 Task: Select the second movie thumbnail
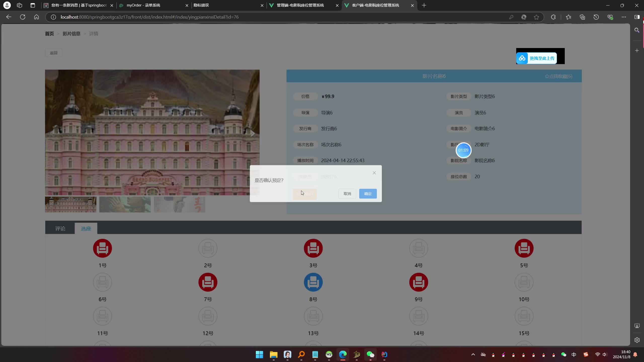click(125, 204)
